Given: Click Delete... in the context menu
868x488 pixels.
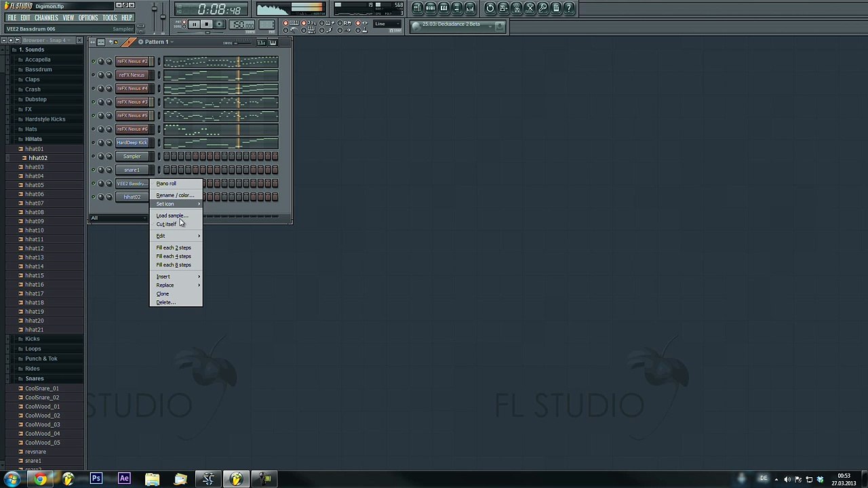Looking at the screenshot, I should pos(176,303).
